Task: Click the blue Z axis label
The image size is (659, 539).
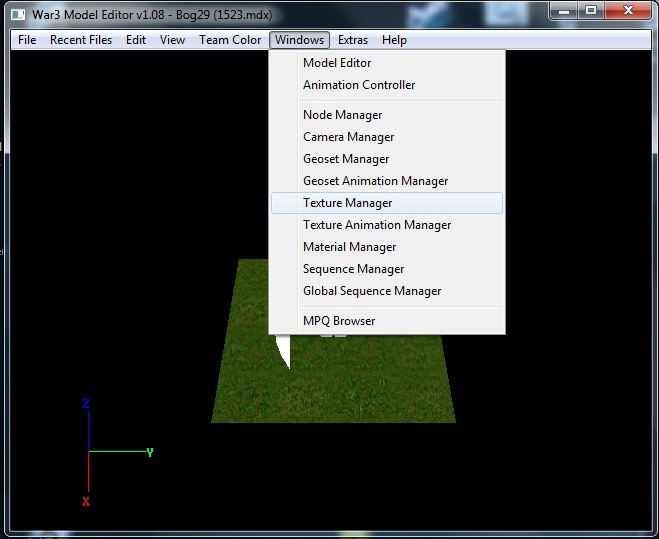Action: pyautogui.click(x=86, y=404)
